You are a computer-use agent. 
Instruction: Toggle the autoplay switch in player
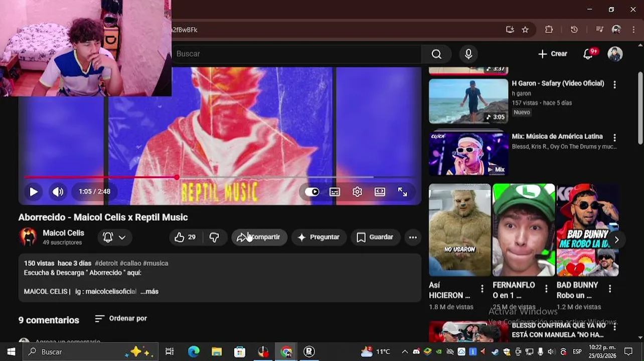pos(312,192)
